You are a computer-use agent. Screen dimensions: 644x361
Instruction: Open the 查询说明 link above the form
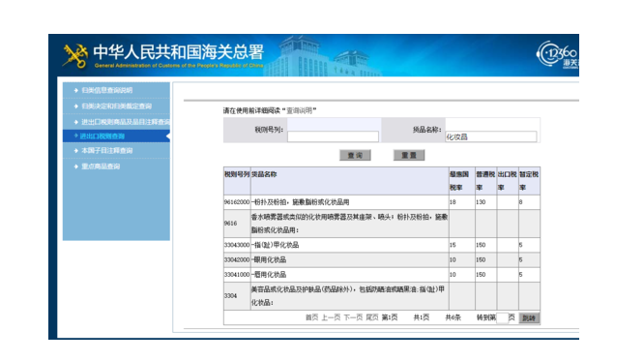[300, 110]
